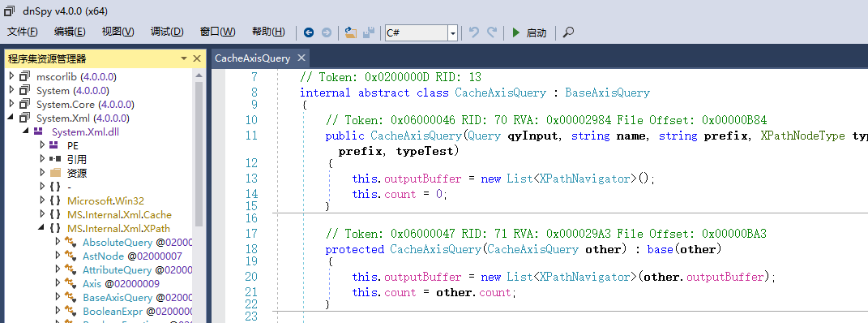This screenshot has width=868, height=323.
Task: Select System.Core (4.0.0.0) assembly
Action: pyautogui.click(x=85, y=104)
